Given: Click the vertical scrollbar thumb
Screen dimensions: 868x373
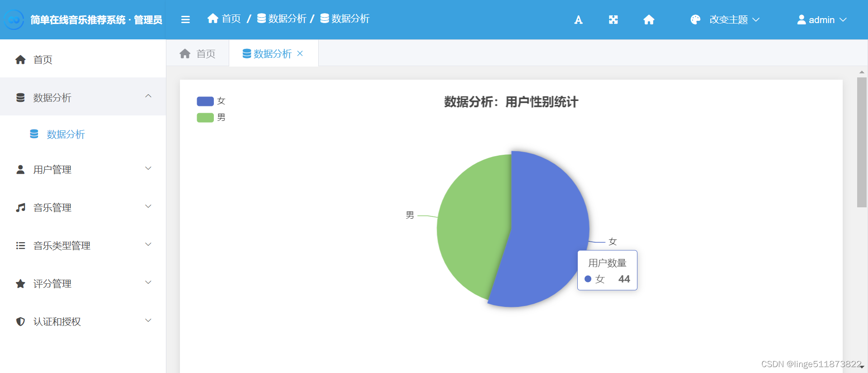Looking at the screenshot, I should (x=862, y=142).
